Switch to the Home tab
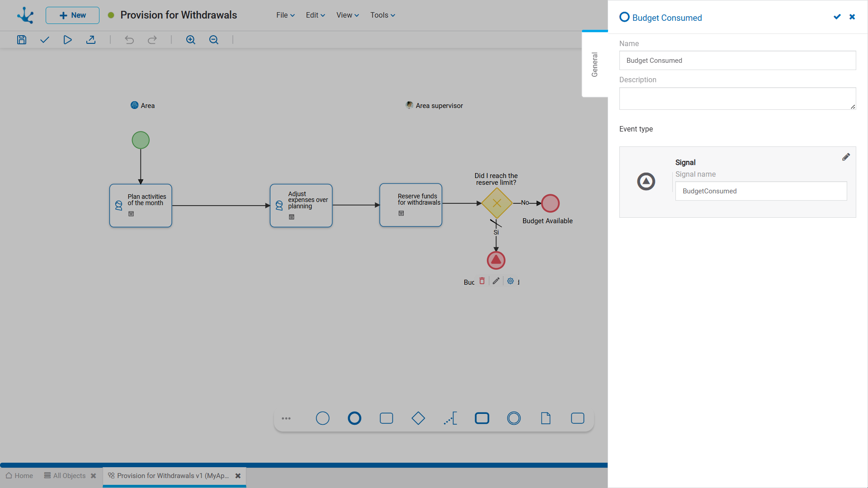Image resolution: width=868 pixels, height=488 pixels. (x=19, y=476)
